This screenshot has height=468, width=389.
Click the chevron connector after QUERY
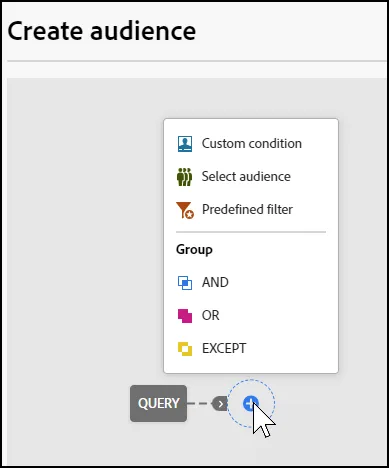(220, 404)
